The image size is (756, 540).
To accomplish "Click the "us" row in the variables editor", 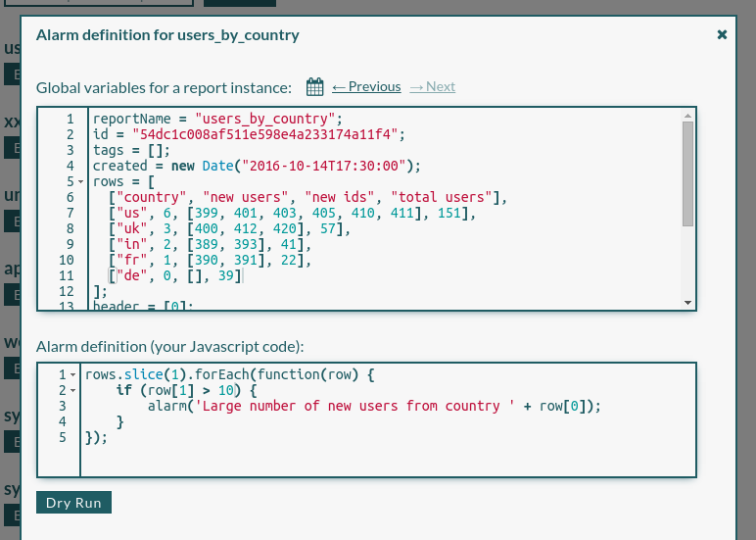I will 292,213.
